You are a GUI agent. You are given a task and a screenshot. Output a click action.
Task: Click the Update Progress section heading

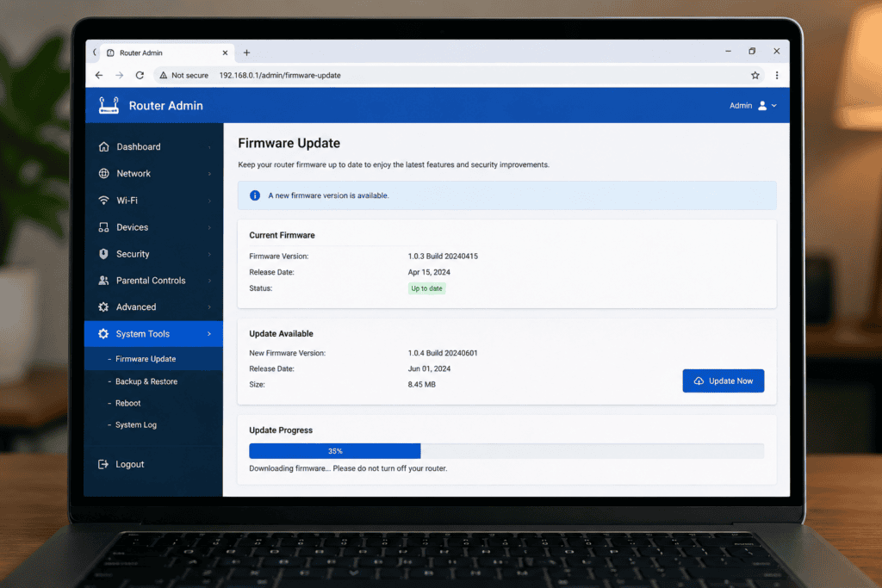pyautogui.click(x=281, y=430)
